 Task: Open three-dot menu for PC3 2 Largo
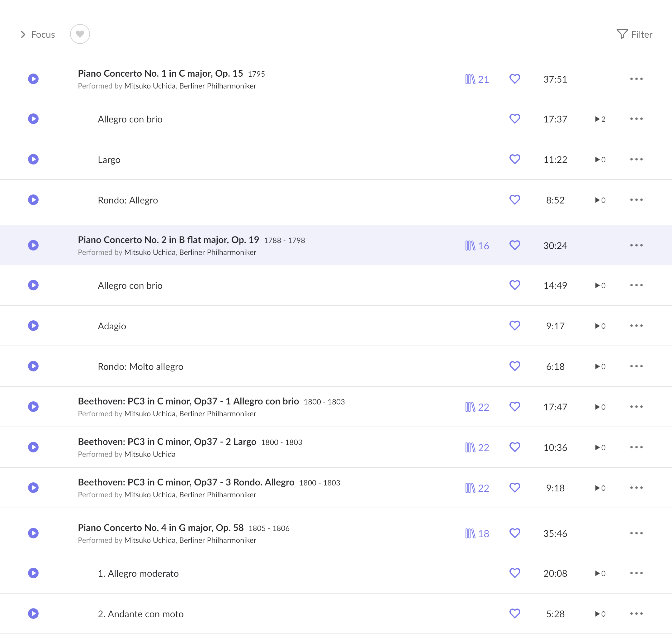pyautogui.click(x=636, y=447)
